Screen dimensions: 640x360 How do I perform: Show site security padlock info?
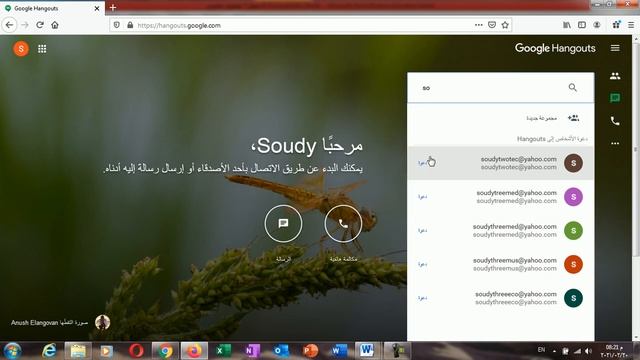coord(130,25)
